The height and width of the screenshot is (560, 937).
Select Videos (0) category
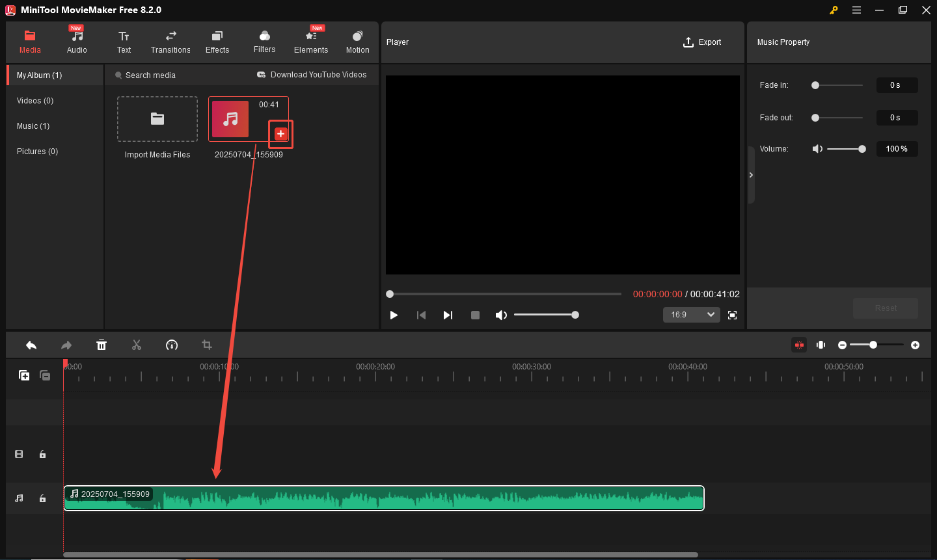[x=35, y=101]
